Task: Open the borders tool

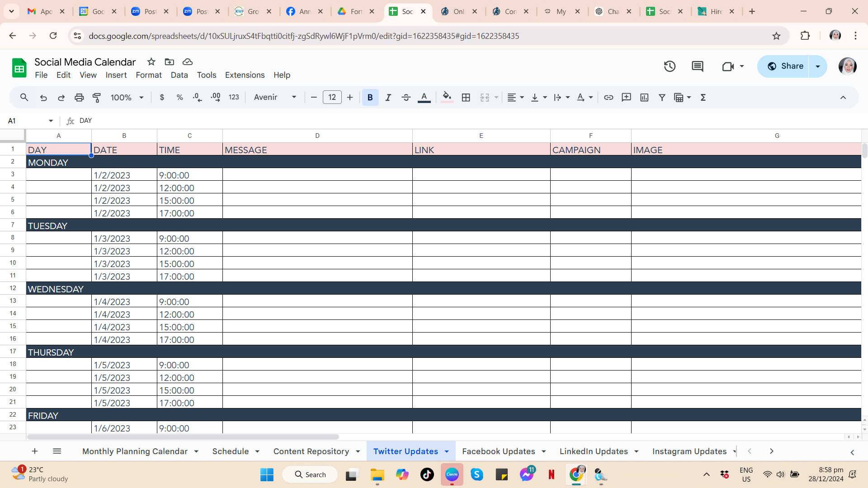Action: tap(466, 97)
